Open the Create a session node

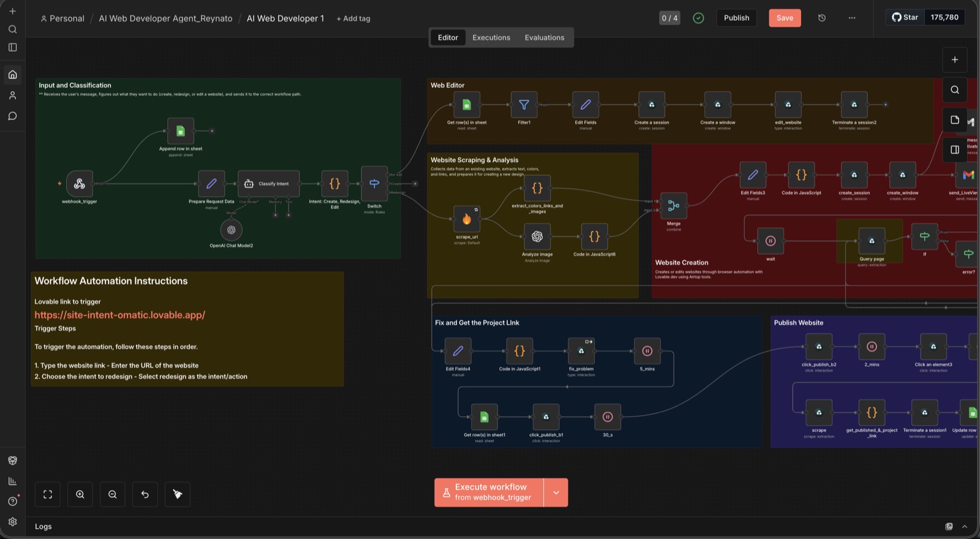click(x=652, y=105)
